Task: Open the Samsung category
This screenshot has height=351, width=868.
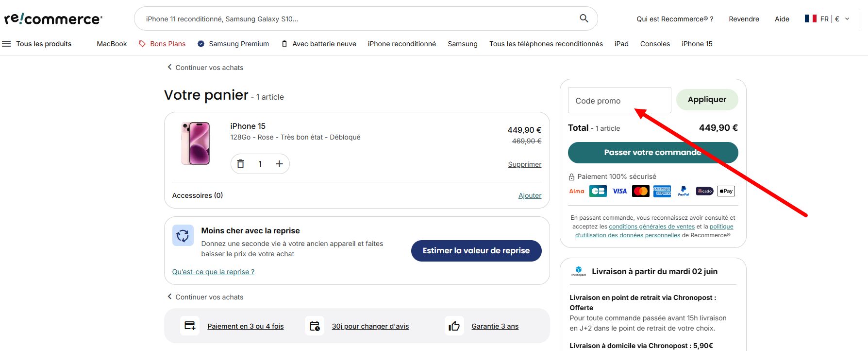Action: coord(463,44)
